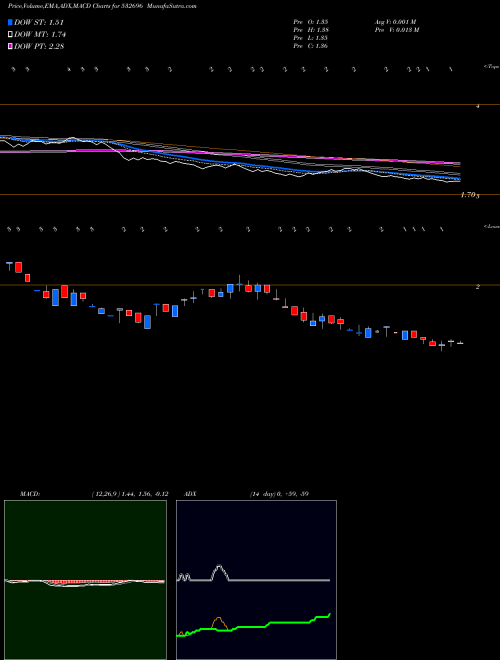Open the green MACD chart panel

pyautogui.click(x=85, y=580)
